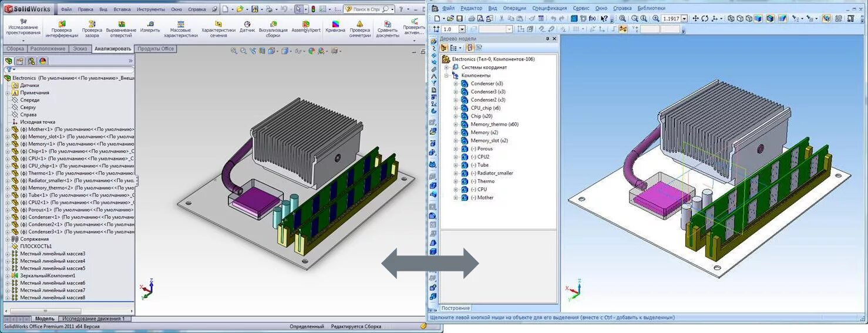
Task: Open the Продукты Office tab
Action: [156, 49]
